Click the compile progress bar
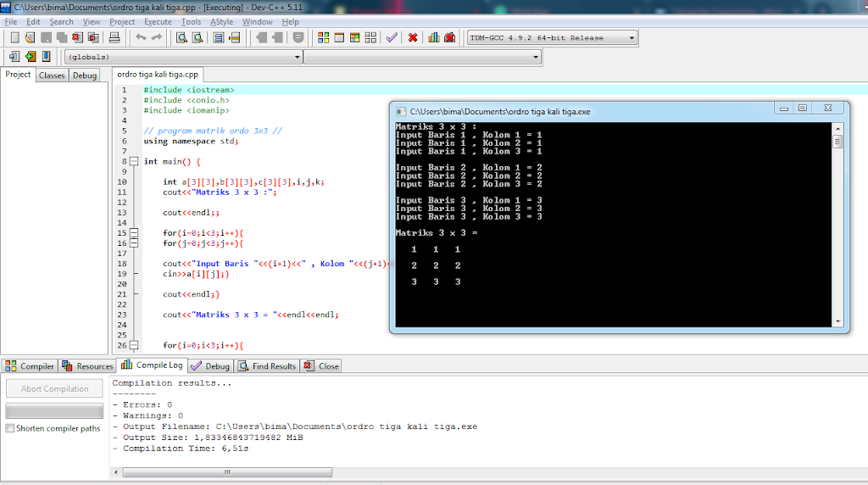The width and height of the screenshot is (868, 485). (55, 410)
